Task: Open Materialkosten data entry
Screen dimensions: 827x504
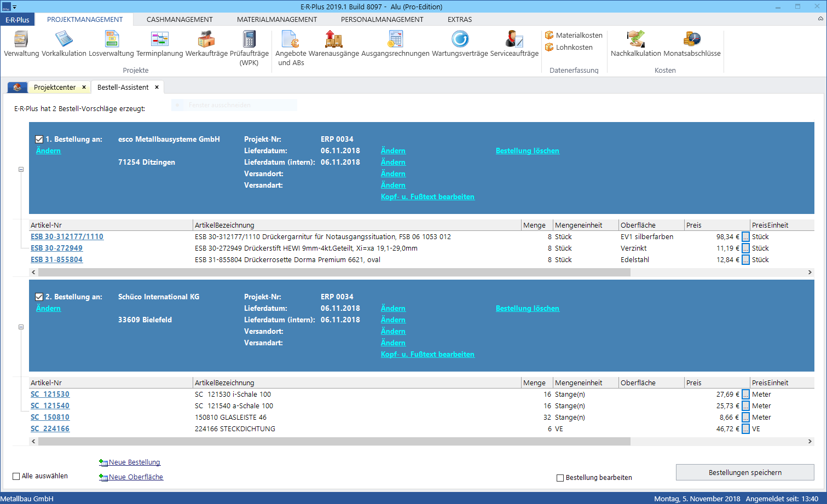Action: [x=574, y=35]
